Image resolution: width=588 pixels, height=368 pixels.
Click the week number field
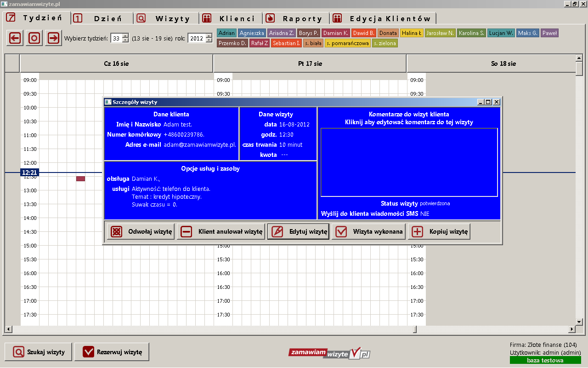116,39
